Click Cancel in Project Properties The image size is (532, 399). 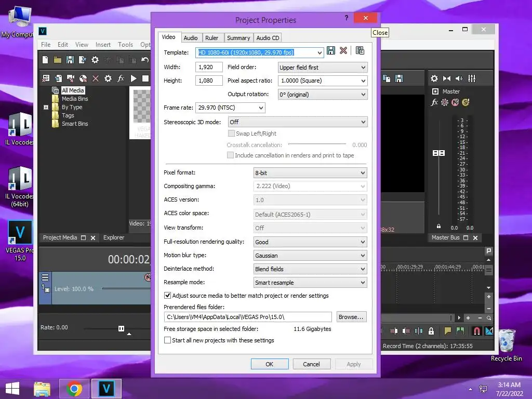(312, 364)
